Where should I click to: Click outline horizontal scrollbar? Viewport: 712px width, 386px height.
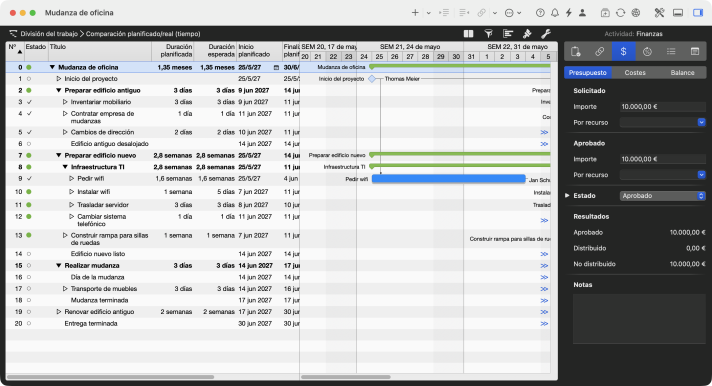click(x=110, y=377)
